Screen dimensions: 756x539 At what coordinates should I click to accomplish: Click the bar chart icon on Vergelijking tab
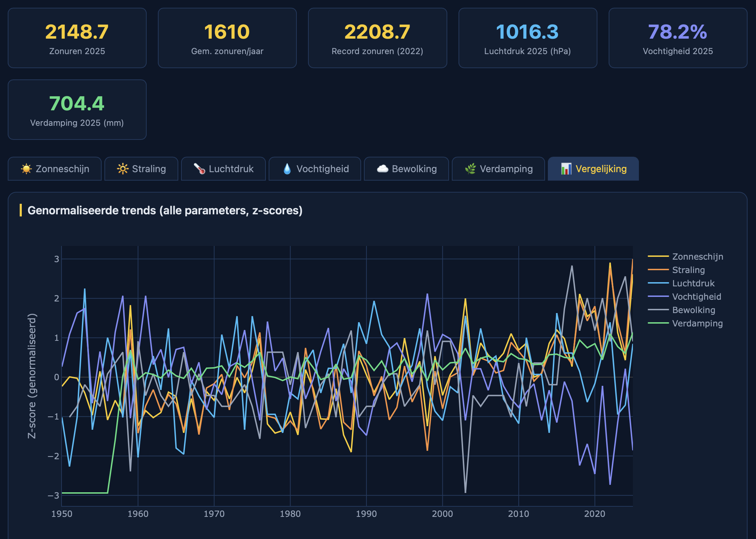566,169
